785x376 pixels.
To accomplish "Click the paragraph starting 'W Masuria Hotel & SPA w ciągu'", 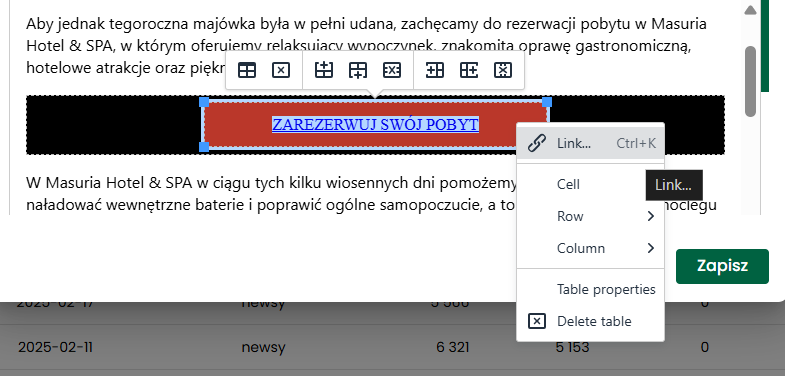I will (x=372, y=194).
